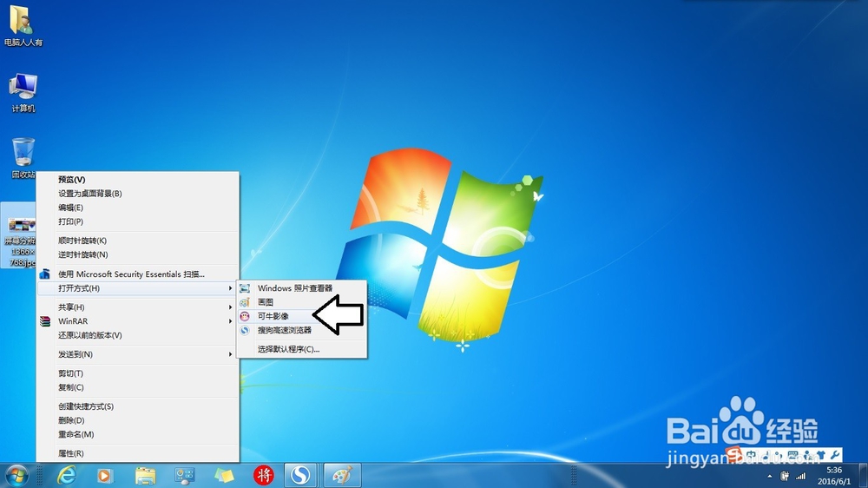
Task: Choose 还原以前的版本(V)
Action: click(x=138, y=335)
